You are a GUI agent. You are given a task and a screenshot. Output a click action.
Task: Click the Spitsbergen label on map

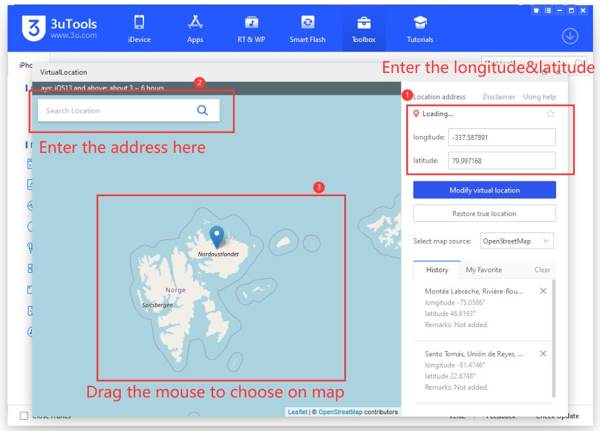[158, 305]
